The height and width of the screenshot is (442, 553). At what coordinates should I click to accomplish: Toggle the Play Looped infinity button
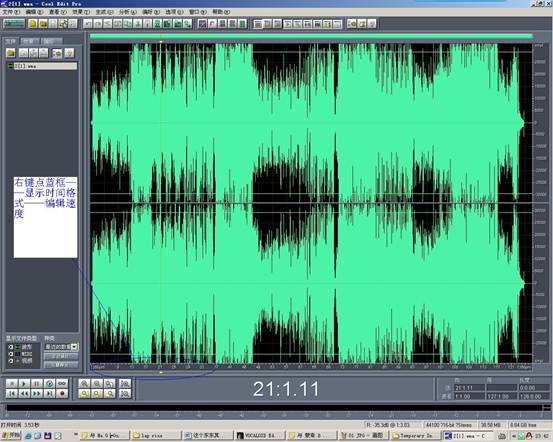pyautogui.click(x=62, y=384)
